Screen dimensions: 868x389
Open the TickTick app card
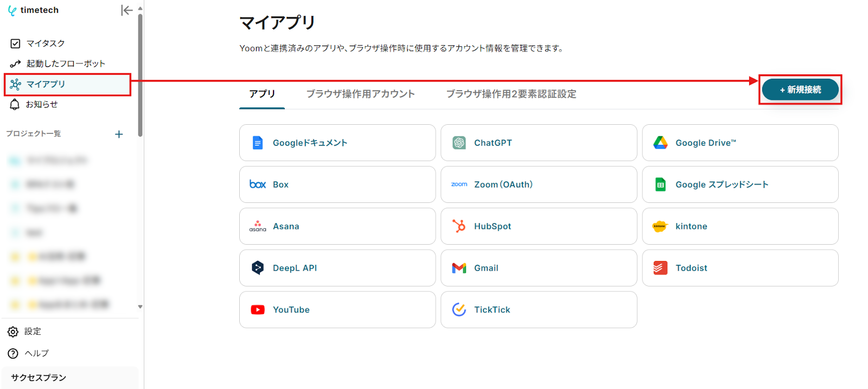(x=539, y=310)
